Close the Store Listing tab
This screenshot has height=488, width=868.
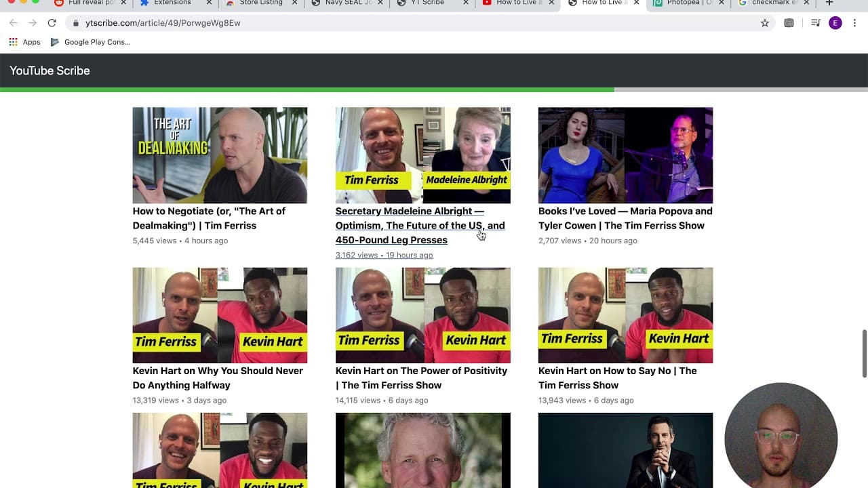click(294, 3)
